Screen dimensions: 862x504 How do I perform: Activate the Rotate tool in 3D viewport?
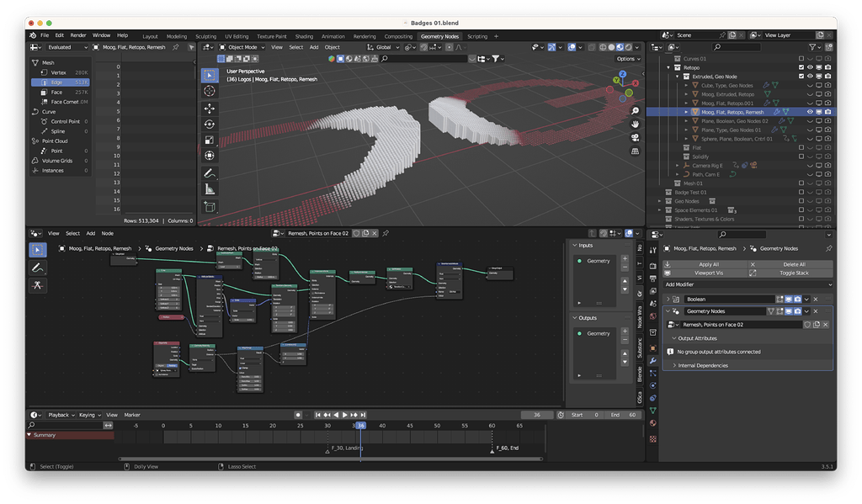click(x=210, y=125)
